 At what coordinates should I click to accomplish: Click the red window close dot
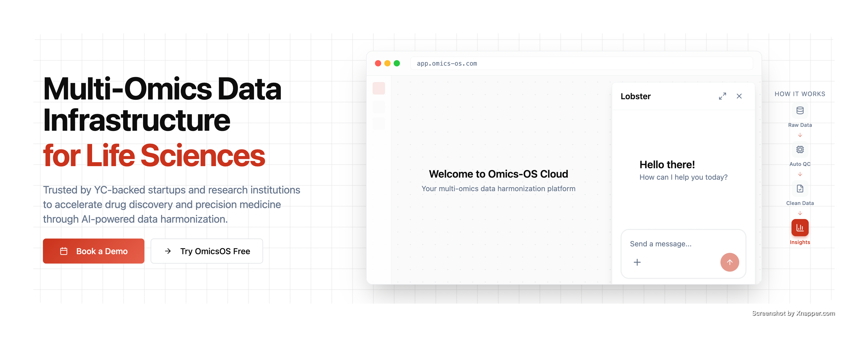[x=378, y=63]
